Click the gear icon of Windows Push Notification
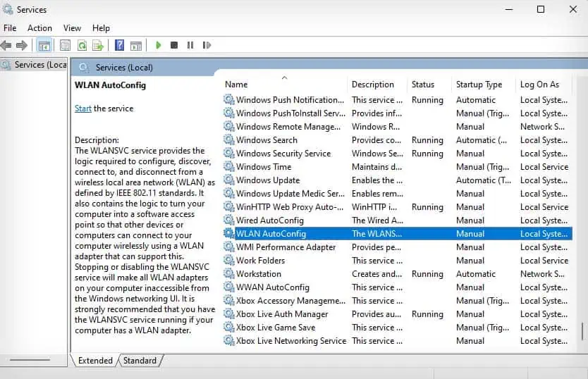Viewport: 588px width, 379px height. [x=228, y=100]
